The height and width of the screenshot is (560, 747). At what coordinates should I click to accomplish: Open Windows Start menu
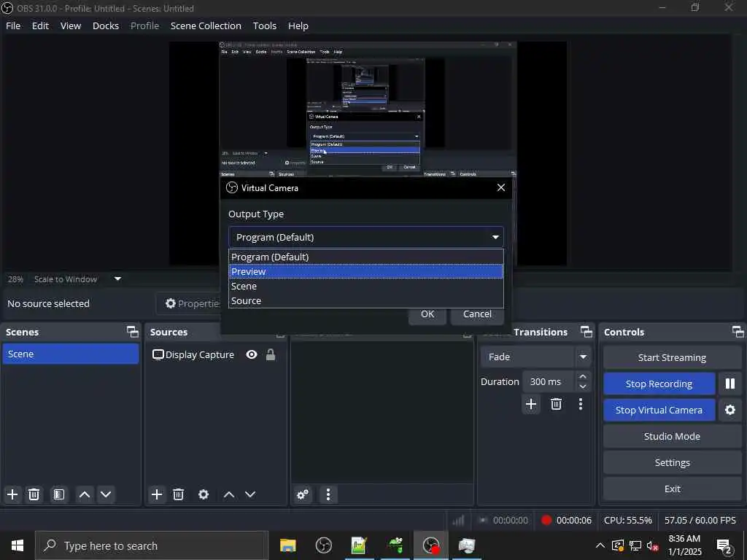18,545
